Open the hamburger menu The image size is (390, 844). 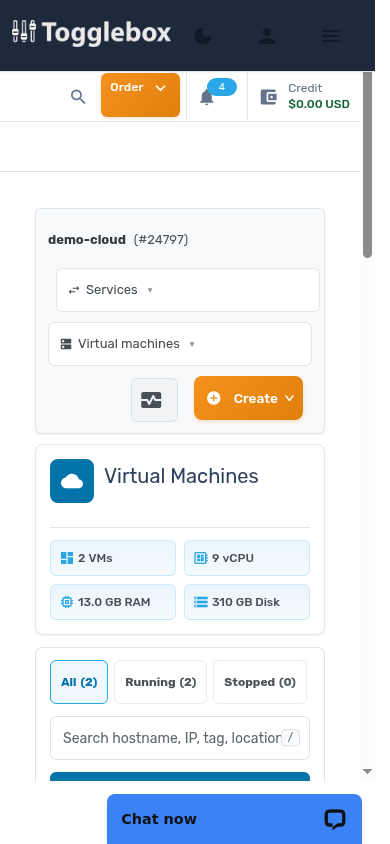[x=331, y=36]
